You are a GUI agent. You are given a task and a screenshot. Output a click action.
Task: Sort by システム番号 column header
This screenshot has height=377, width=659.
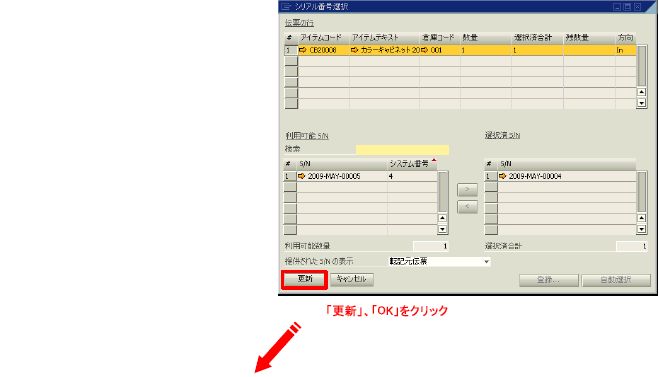click(x=411, y=164)
